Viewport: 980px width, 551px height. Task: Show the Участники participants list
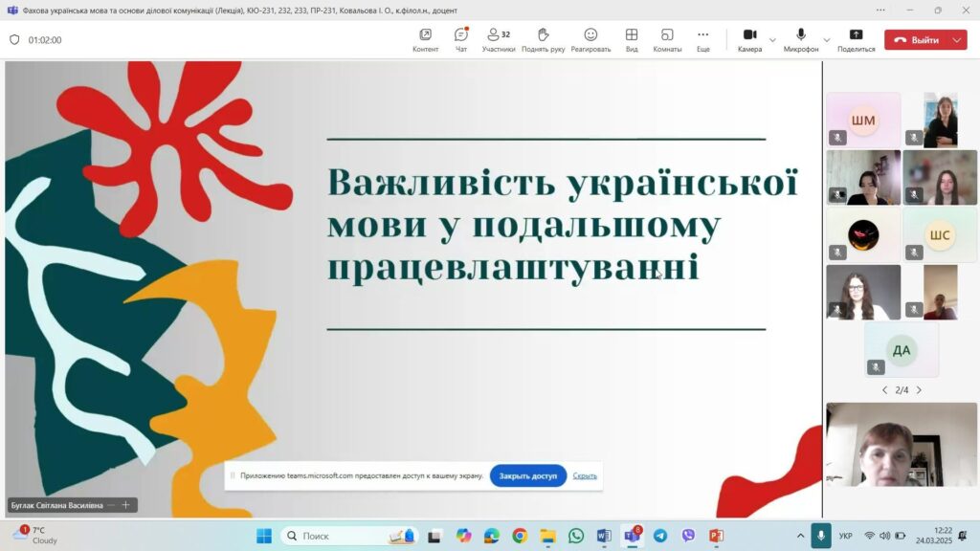[x=498, y=39]
